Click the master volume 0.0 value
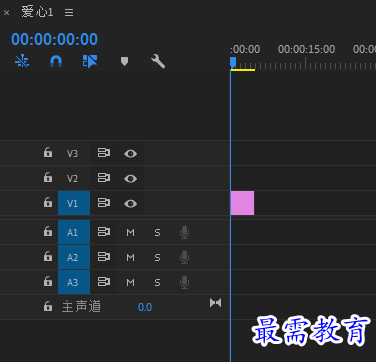 point(145,307)
